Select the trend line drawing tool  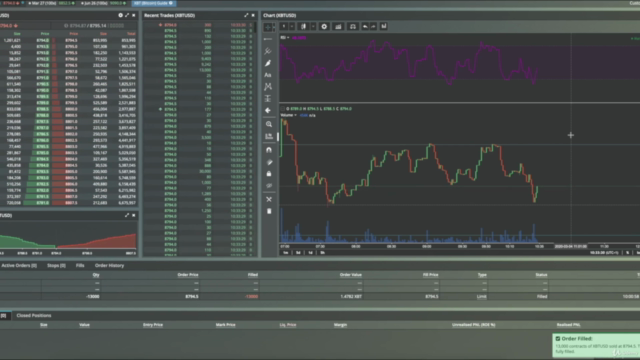click(x=268, y=39)
